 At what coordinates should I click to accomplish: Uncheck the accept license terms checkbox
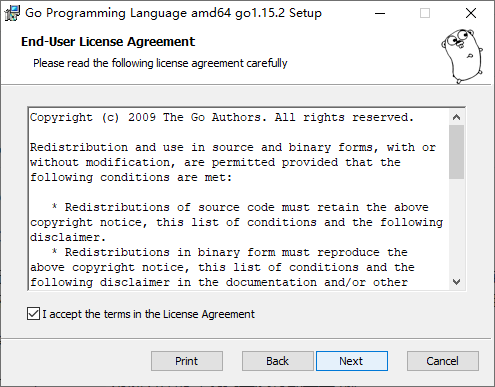[33, 314]
